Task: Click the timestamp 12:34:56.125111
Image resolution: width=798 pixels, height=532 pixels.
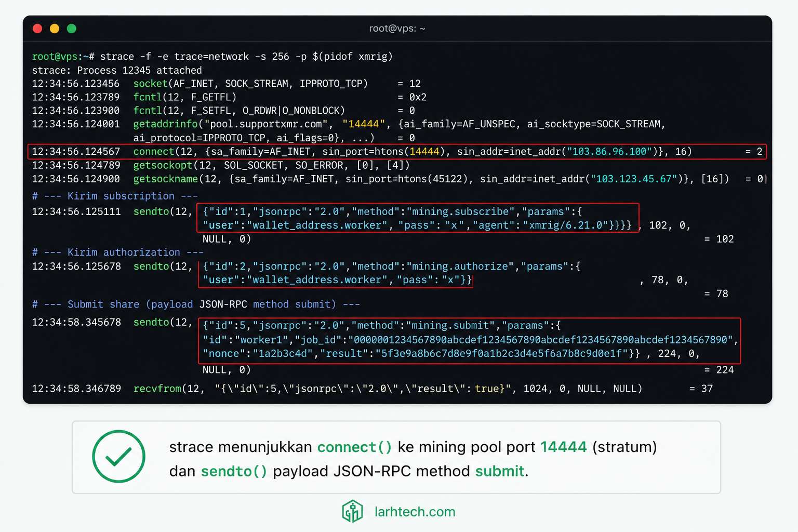Action: pos(76,211)
